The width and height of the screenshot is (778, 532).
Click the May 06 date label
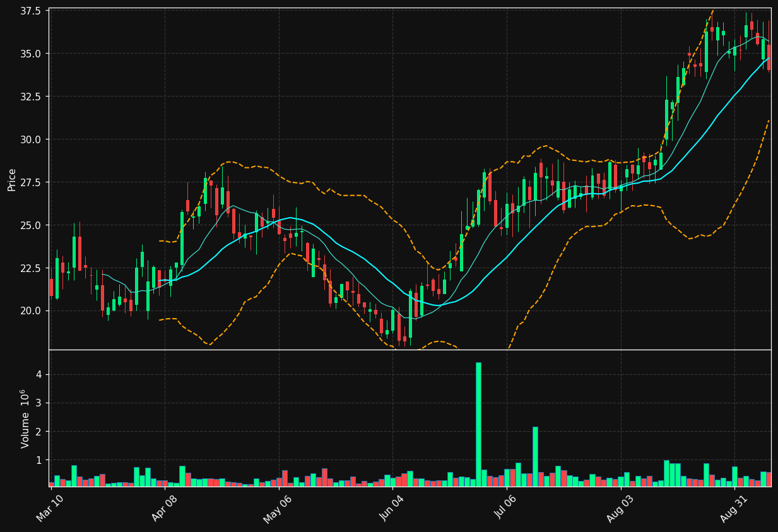(x=276, y=509)
